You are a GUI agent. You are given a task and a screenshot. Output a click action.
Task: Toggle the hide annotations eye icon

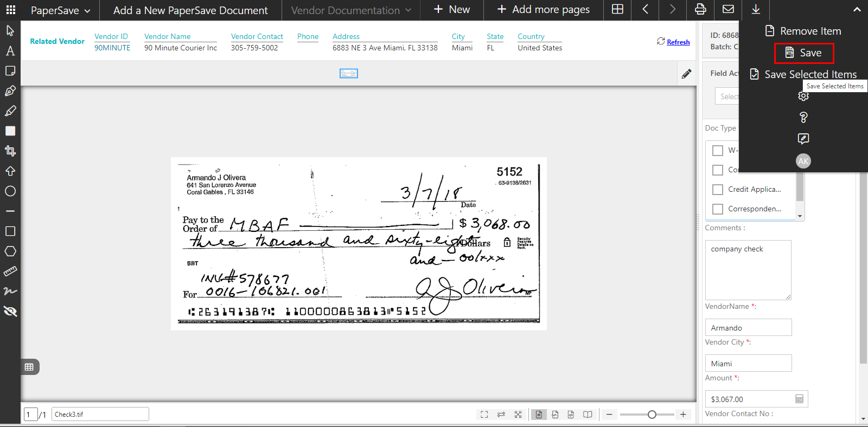pos(10,311)
